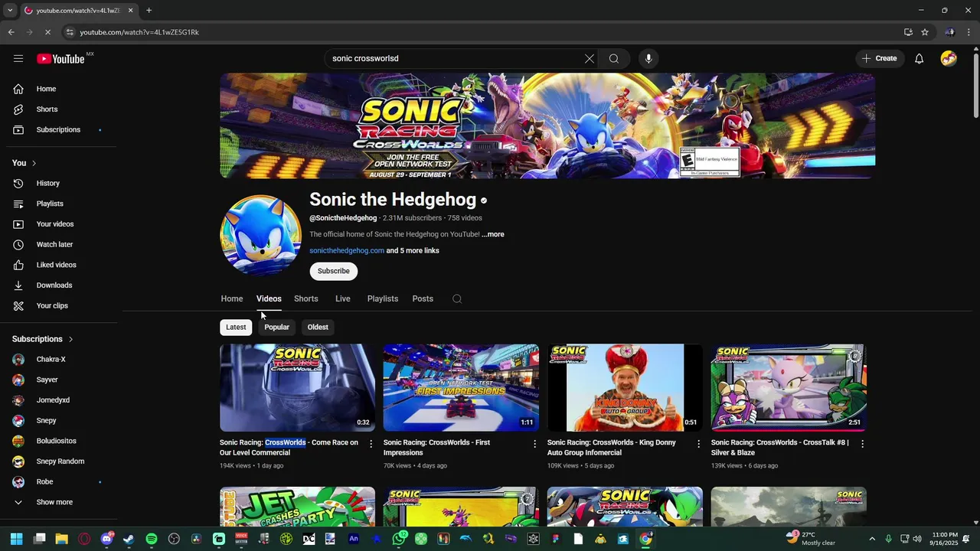Image resolution: width=980 pixels, height=551 pixels.
Task: Open Steam from the taskbar
Action: pos(129,539)
